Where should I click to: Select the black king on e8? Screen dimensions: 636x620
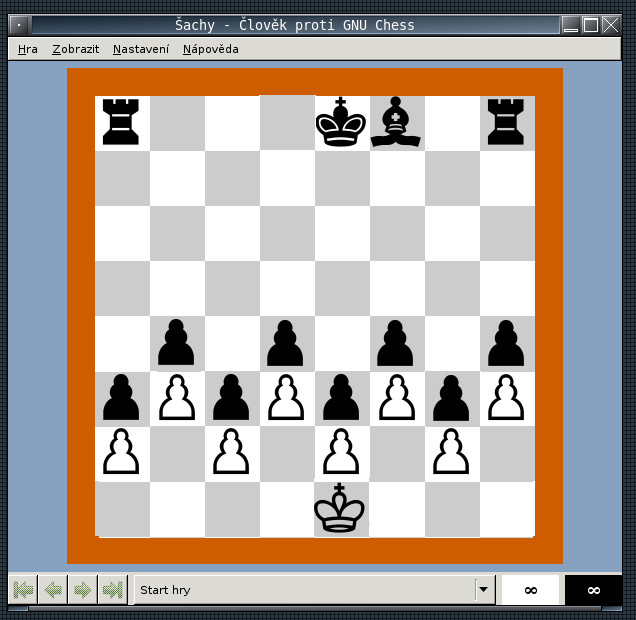coord(341,122)
